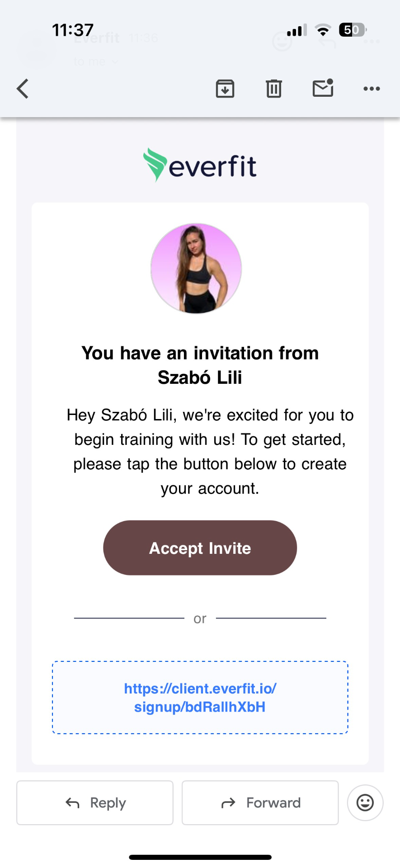
Task: Mark the email as unread
Action: (x=323, y=88)
